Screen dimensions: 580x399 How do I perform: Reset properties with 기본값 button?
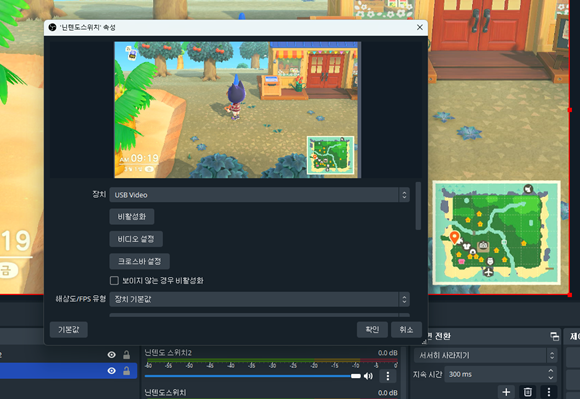point(68,329)
